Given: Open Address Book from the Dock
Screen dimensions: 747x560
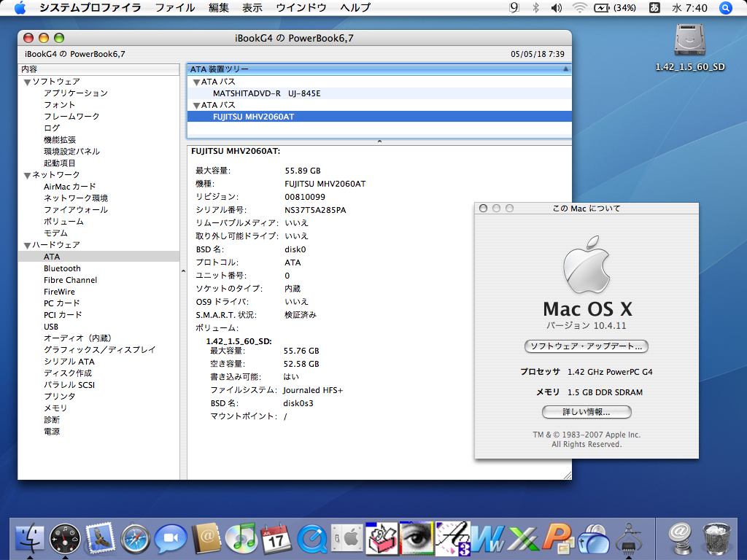Looking at the screenshot, I should (x=206, y=538).
